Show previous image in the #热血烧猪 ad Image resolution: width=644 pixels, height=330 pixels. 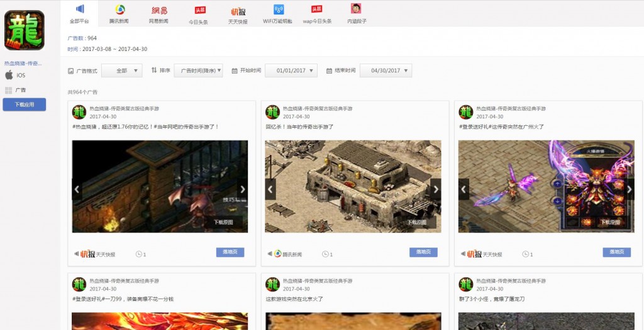tap(77, 190)
